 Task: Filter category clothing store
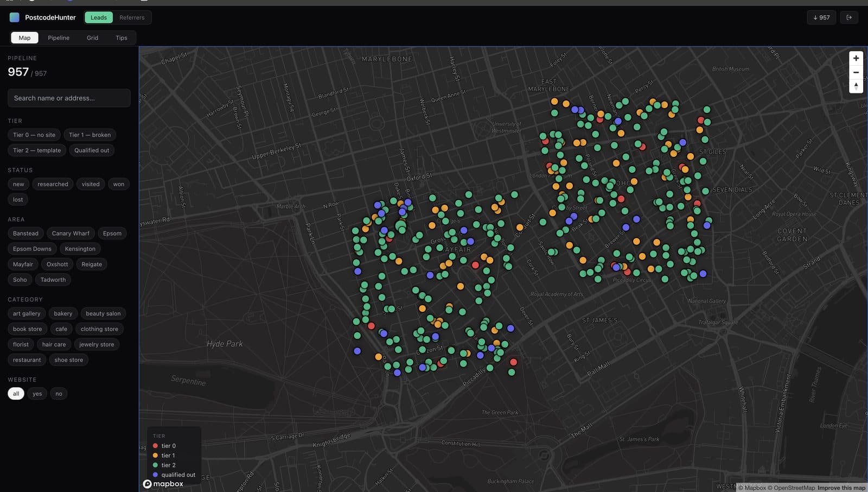[x=99, y=329]
